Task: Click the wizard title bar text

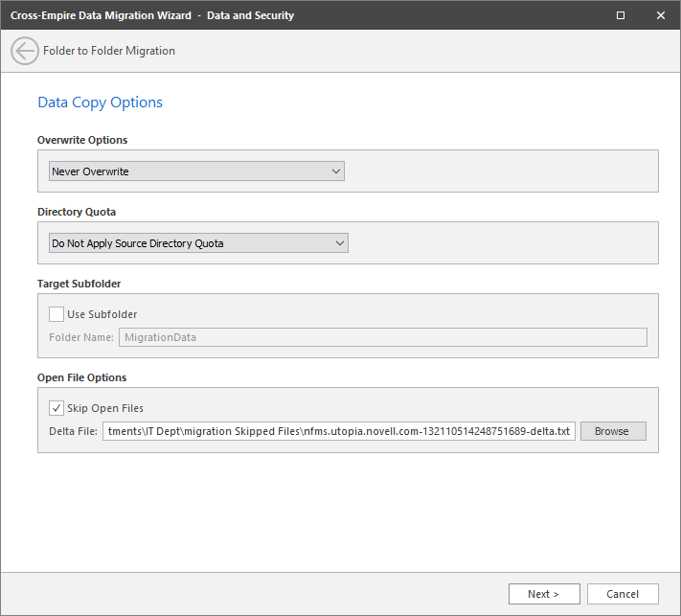Action: 152,15
